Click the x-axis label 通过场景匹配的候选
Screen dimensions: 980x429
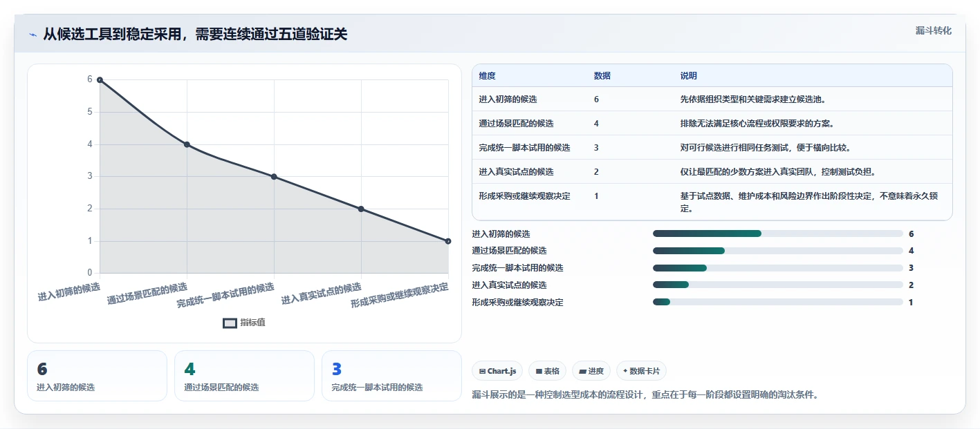pos(147,294)
